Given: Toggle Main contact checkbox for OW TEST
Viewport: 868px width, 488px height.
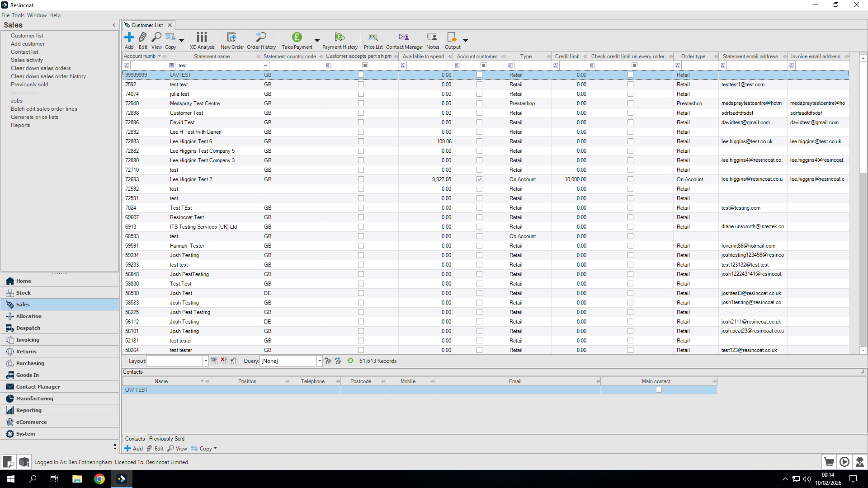Looking at the screenshot, I should tap(659, 390).
